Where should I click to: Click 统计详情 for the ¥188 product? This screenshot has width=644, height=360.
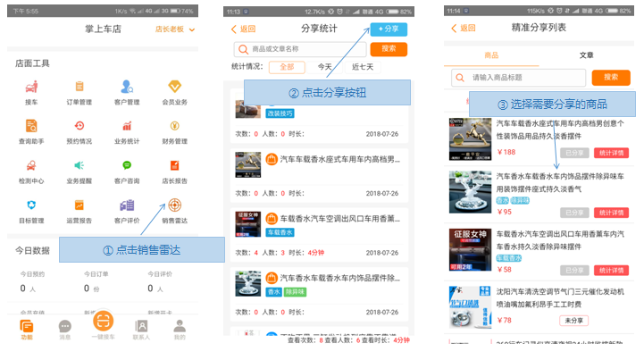tap(610, 153)
